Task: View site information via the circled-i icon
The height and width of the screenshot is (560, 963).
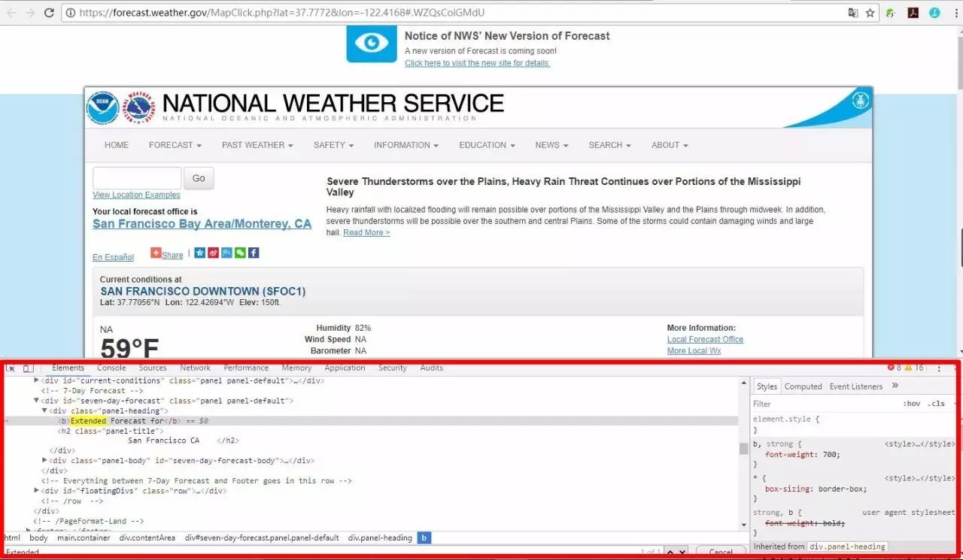Action: (x=70, y=13)
